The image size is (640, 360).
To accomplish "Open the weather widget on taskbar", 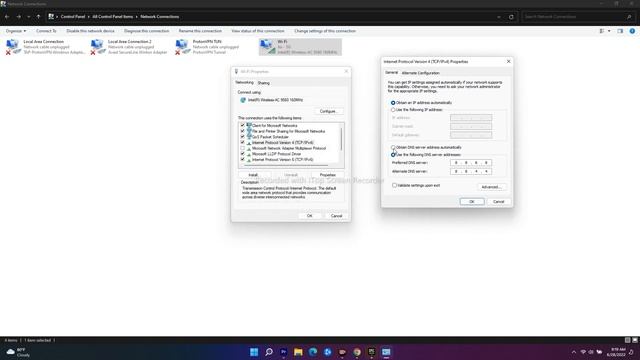I will [18, 352].
